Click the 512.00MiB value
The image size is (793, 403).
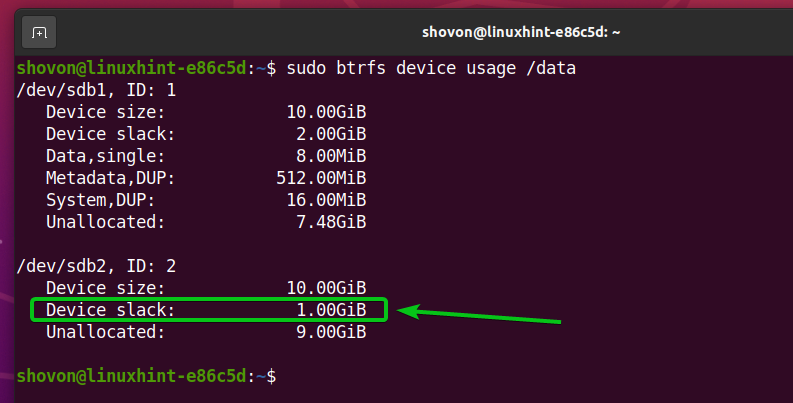point(322,178)
